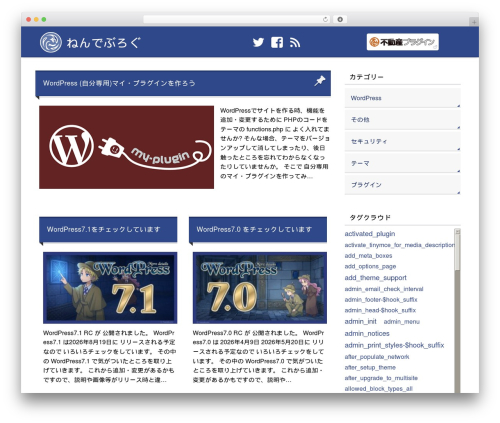This screenshot has width=500, height=423.
Task: Click the admin_notices tag
Action: [367, 334]
